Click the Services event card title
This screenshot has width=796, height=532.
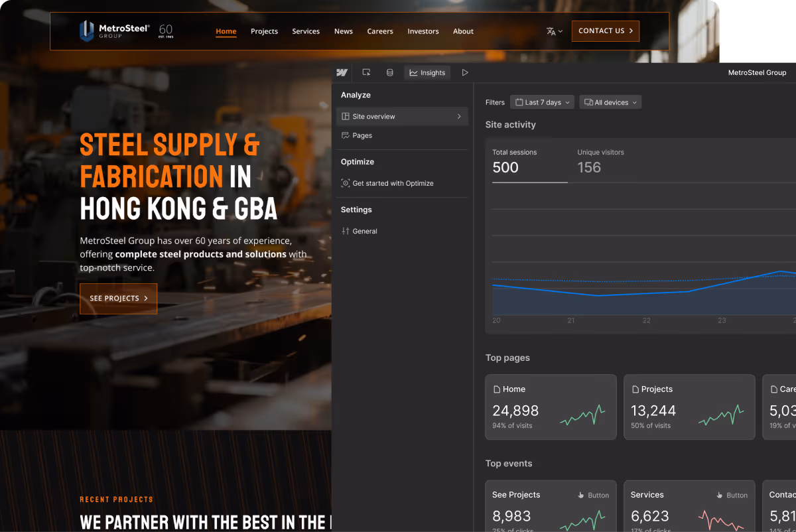pyautogui.click(x=647, y=495)
